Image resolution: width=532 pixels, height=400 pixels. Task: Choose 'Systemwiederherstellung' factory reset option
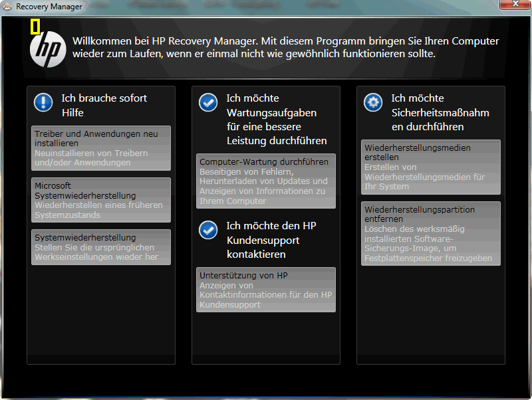tap(101, 247)
